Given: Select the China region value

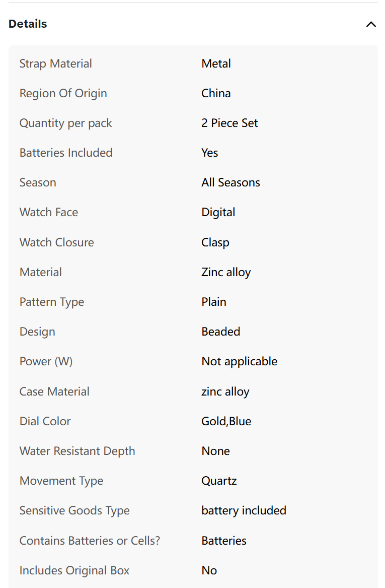Looking at the screenshot, I should [x=216, y=93].
